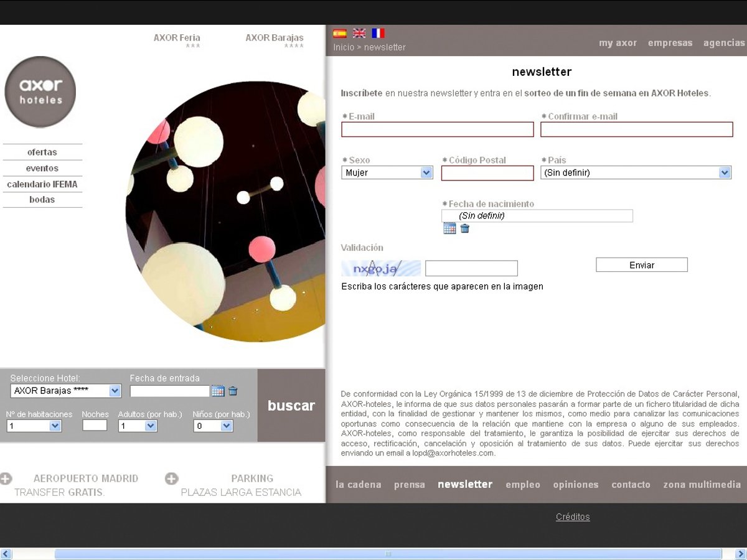Clear check-in date using trash icon
The height and width of the screenshot is (560, 747).
pos(233,391)
